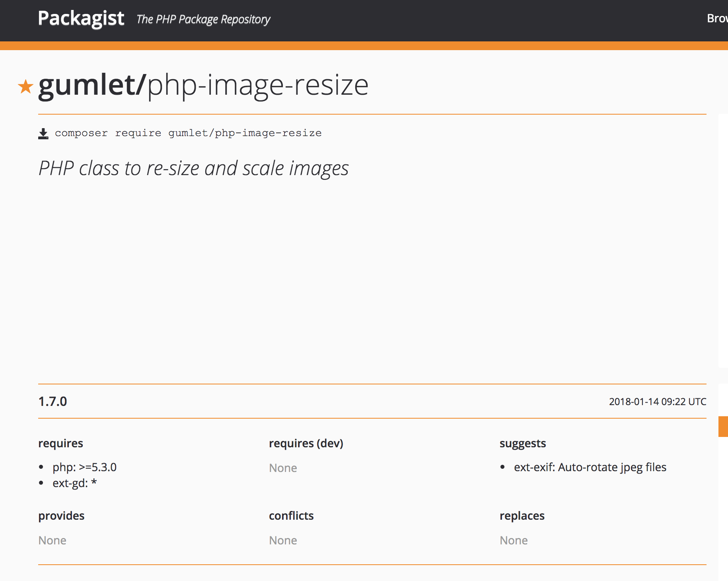Click the Packagist logo to go home
Screen dimensions: 728x581
point(81,18)
